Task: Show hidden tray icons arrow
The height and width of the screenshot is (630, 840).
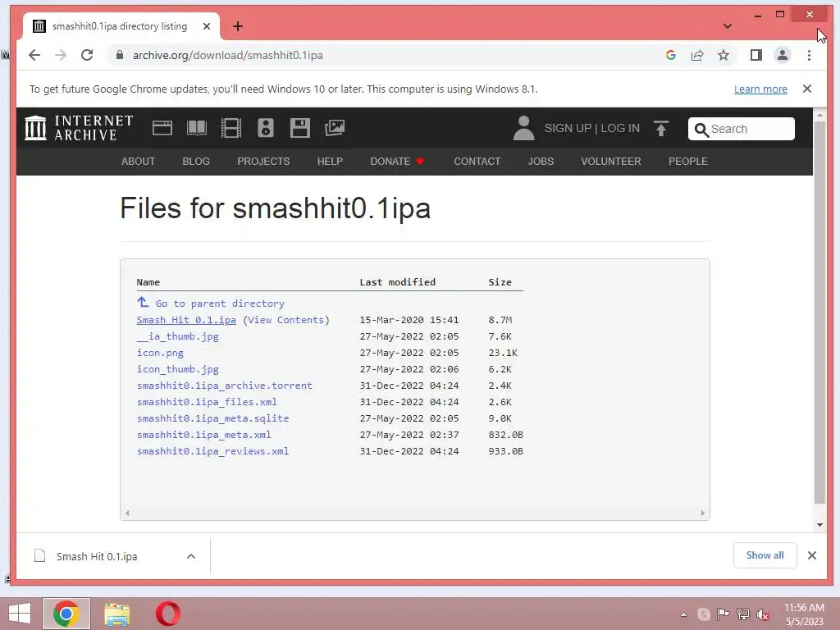Action: coord(683,614)
